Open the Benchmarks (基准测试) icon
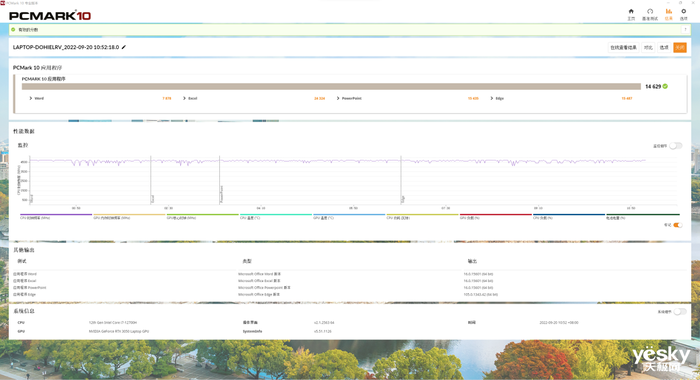The image size is (700, 380). click(x=650, y=11)
